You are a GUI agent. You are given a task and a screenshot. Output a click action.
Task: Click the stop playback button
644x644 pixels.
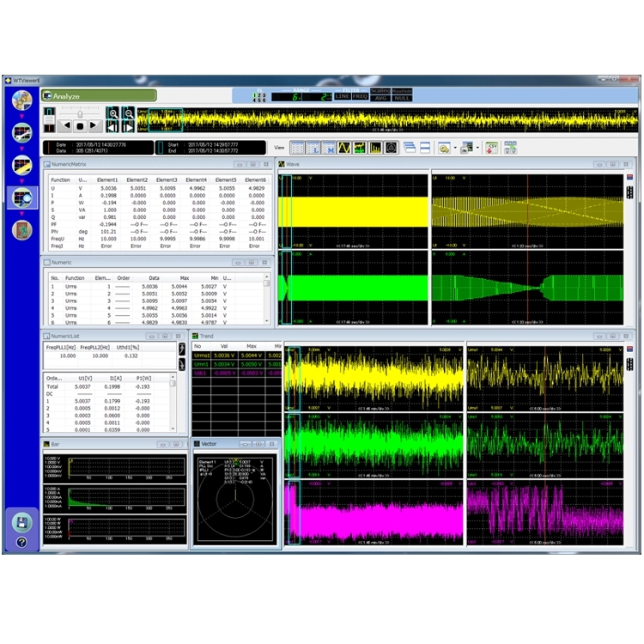tap(80, 125)
